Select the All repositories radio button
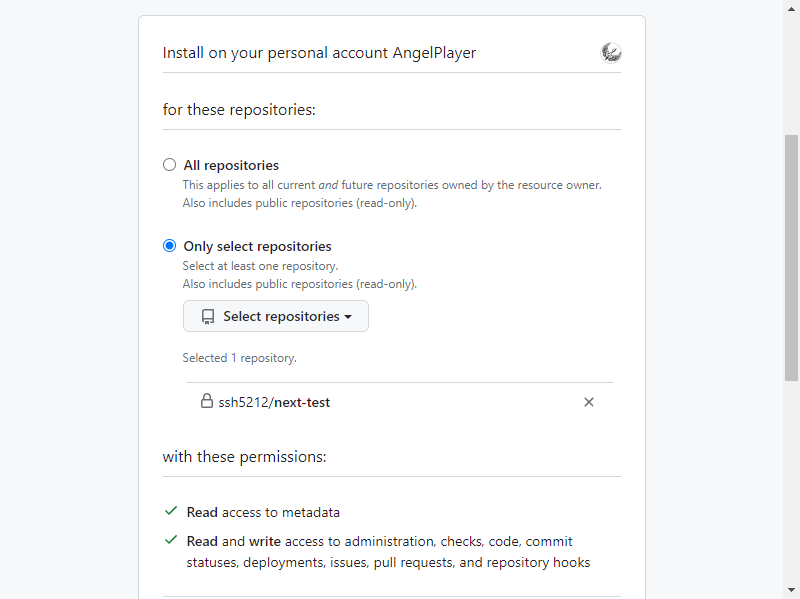The width and height of the screenshot is (800, 599). click(170, 165)
